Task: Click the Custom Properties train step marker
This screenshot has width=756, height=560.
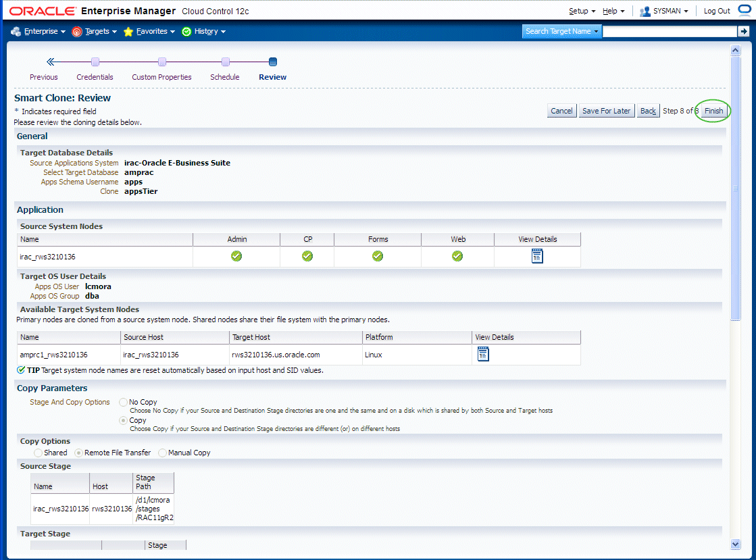Action: (x=162, y=61)
